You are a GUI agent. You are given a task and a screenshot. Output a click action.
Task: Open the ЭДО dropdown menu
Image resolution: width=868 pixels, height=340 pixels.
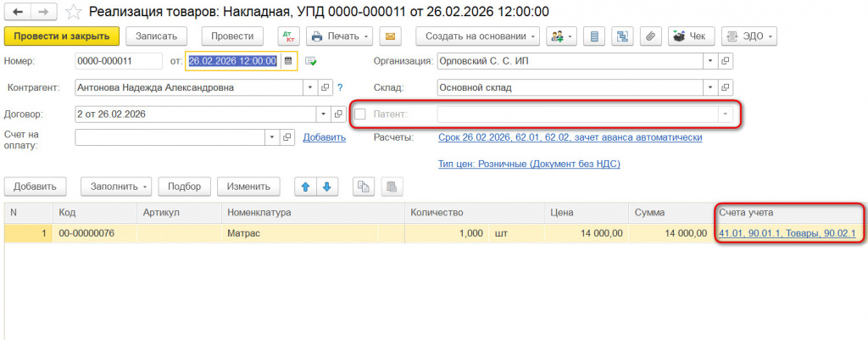[749, 36]
